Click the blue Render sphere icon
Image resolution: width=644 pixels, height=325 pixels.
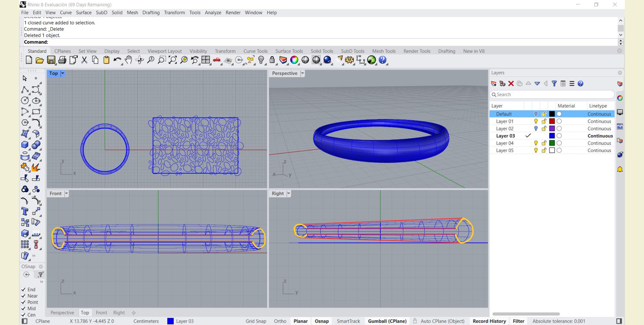tap(327, 60)
